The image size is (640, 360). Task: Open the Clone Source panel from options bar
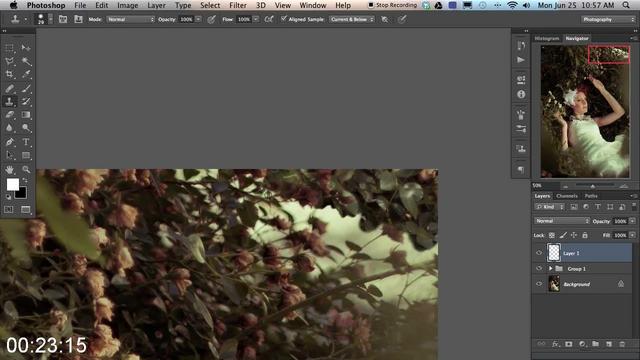click(x=78, y=19)
